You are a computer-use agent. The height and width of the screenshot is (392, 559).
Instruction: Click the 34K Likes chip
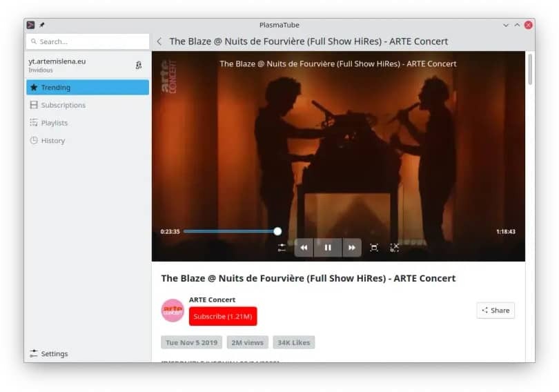(x=294, y=342)
